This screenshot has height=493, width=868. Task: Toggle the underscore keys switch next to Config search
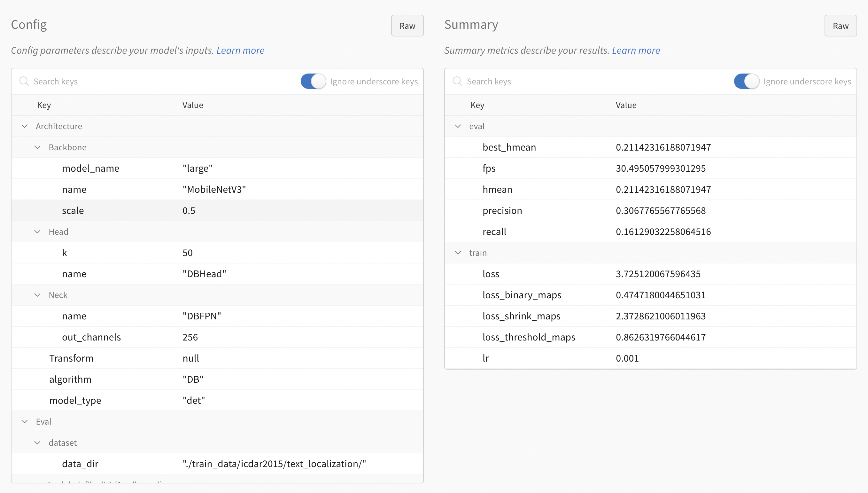click(x=313, y=81)
